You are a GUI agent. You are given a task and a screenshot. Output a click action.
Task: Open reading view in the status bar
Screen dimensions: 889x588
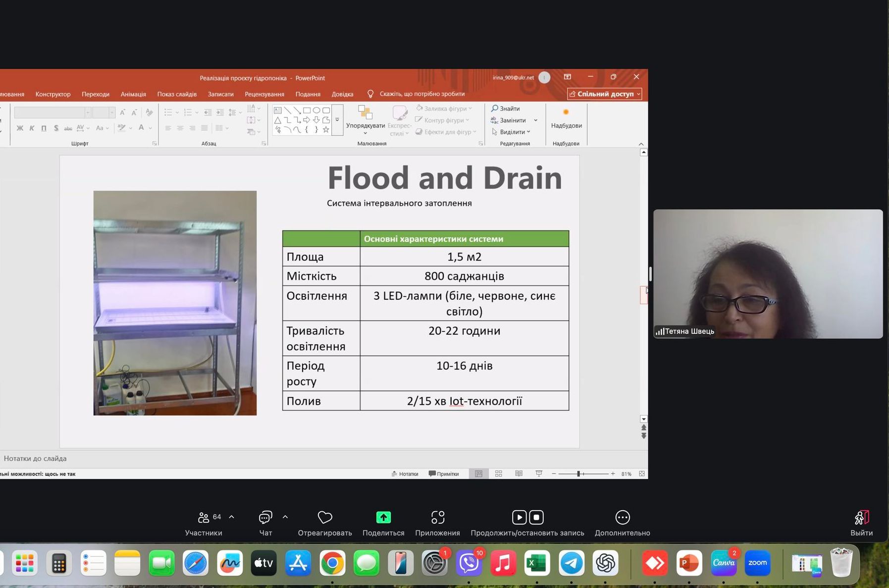(x=519, y=474)
